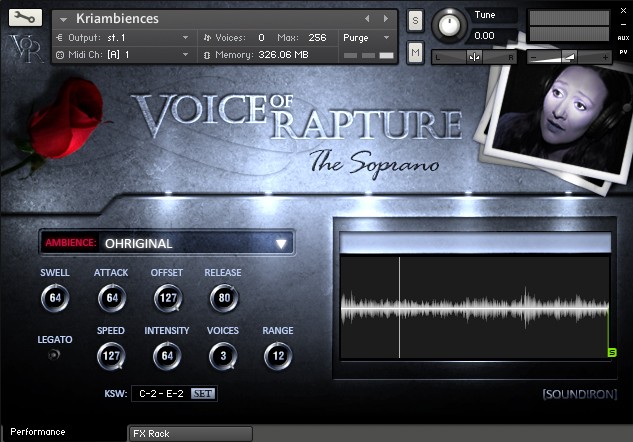Viewport: 633px width, 442px height.
Task: Solo the instrument with S button
Action: (x=415, y=20)
